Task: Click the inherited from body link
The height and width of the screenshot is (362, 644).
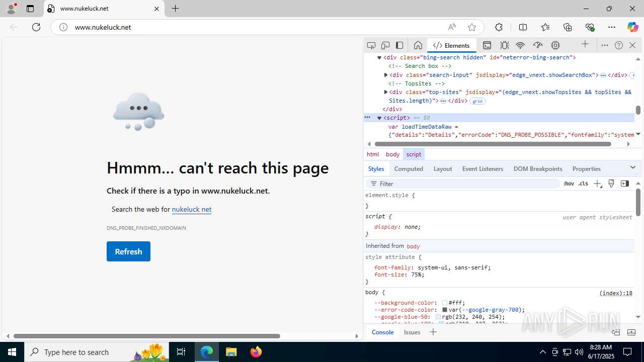Action: coord(413,246)
